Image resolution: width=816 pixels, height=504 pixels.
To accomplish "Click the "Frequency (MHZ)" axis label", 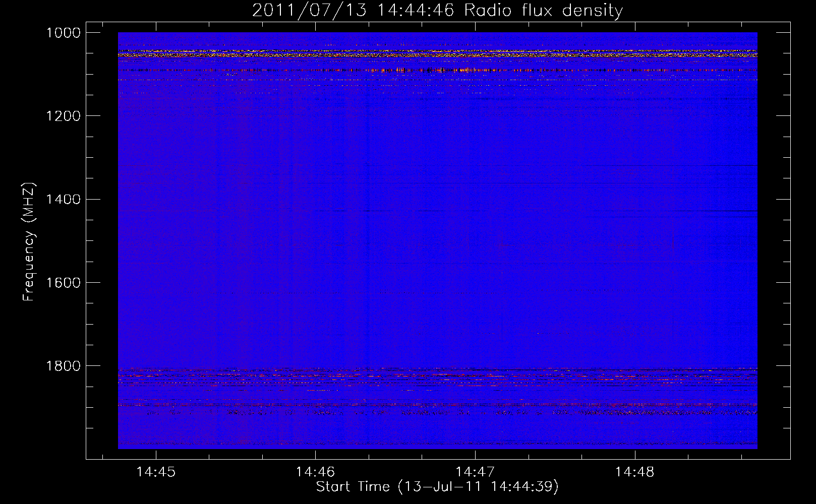I will pyautogui.click(x=29, y=242).
